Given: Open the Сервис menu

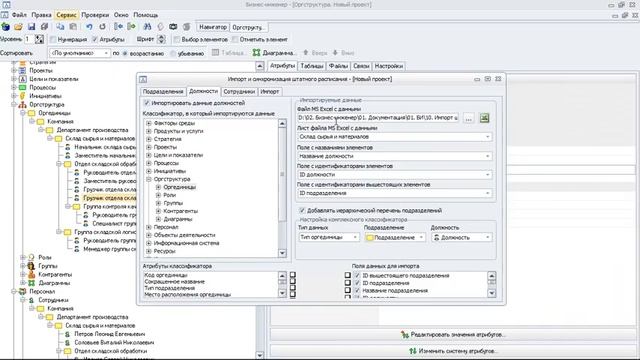Looking at the screenshot, I should tap(66, 15).
